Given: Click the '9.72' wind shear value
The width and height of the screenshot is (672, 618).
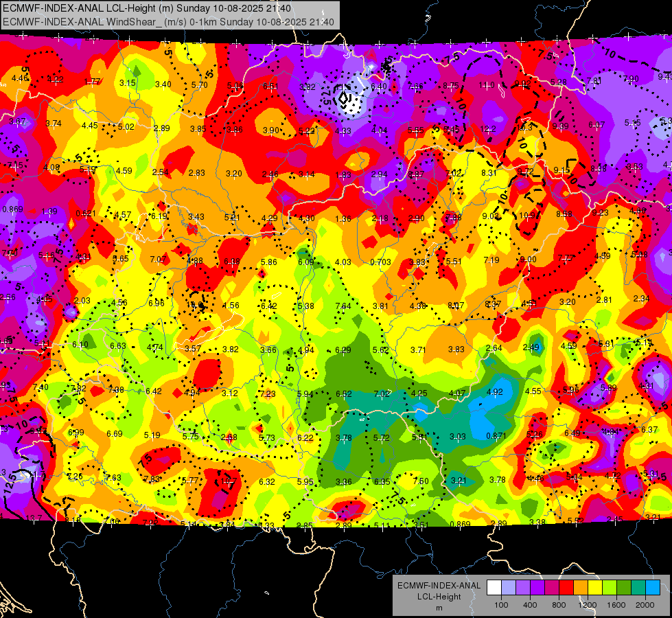Looking at the screenshot, I should click(525, 172).
